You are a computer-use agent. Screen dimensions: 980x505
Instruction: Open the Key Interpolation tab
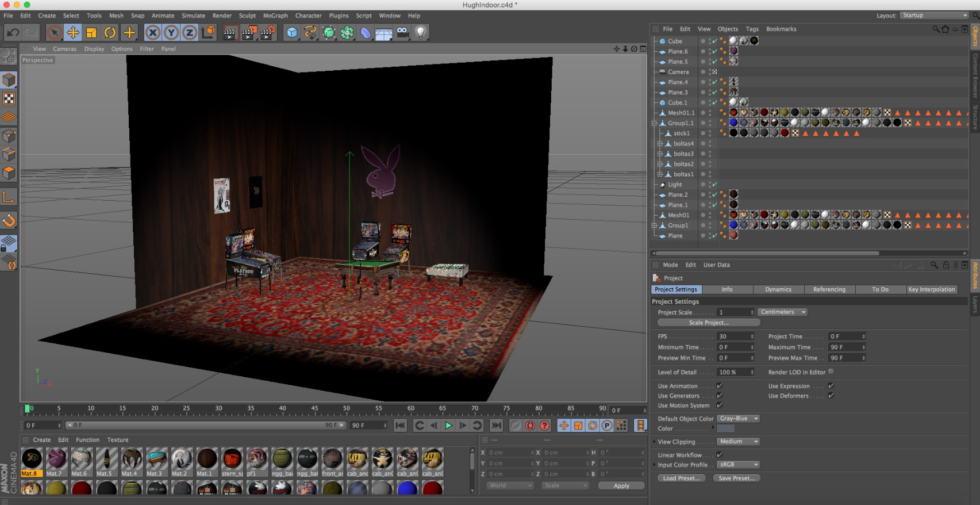[932, 290]
